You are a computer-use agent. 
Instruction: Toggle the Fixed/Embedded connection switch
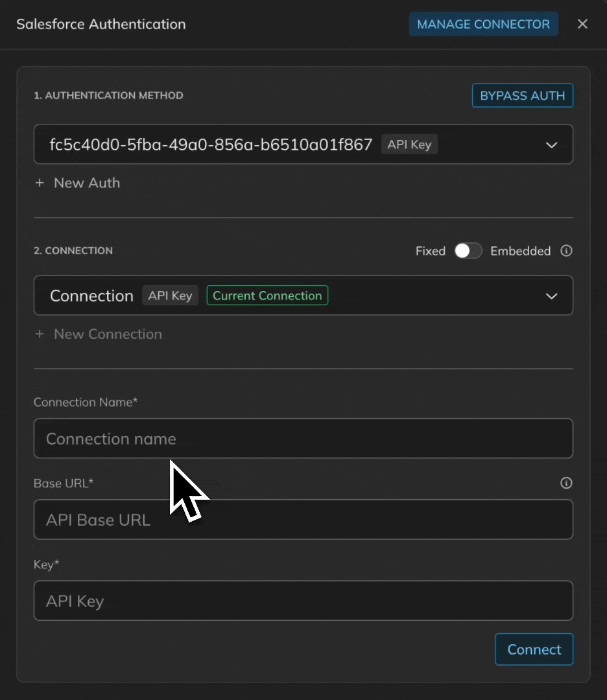tap(468, 251)
